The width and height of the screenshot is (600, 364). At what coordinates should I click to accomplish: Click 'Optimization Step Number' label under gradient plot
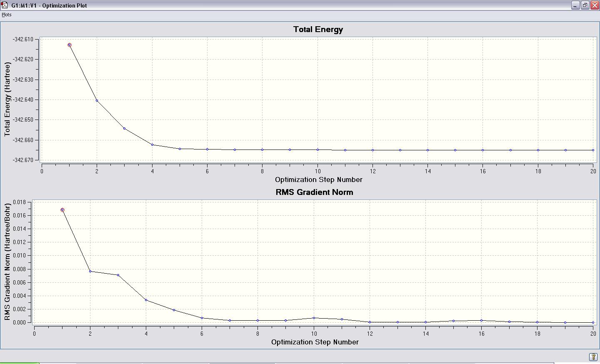[315, 342]
